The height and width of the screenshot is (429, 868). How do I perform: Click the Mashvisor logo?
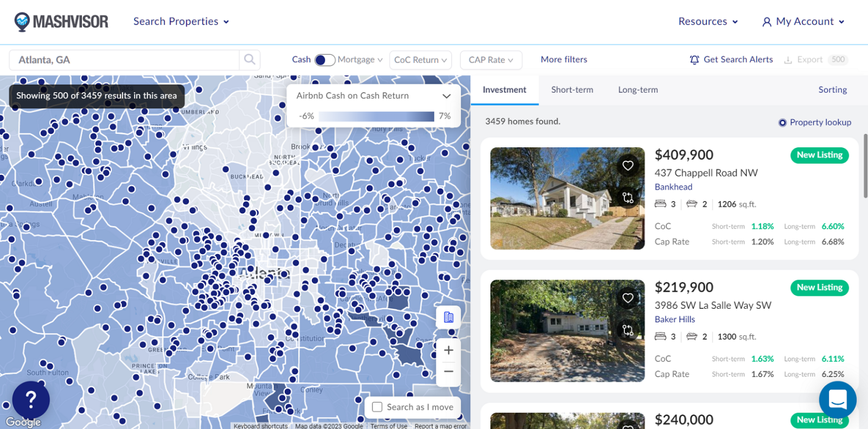[x=61, y=21]
